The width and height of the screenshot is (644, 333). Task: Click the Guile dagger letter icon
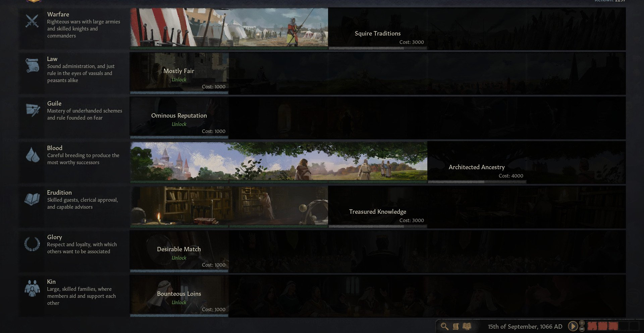[33, 110]
